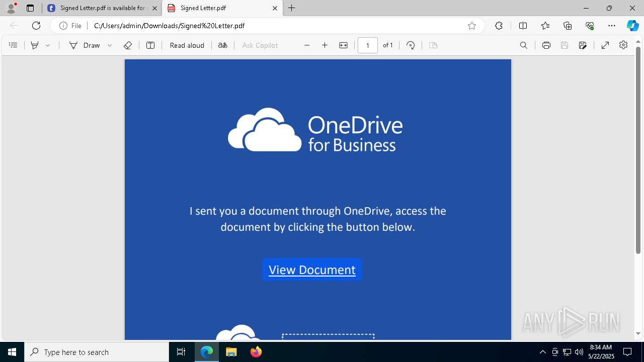Screen dimensions: 644x362
Task: Add a text box to the PDF
Action: 150,45
